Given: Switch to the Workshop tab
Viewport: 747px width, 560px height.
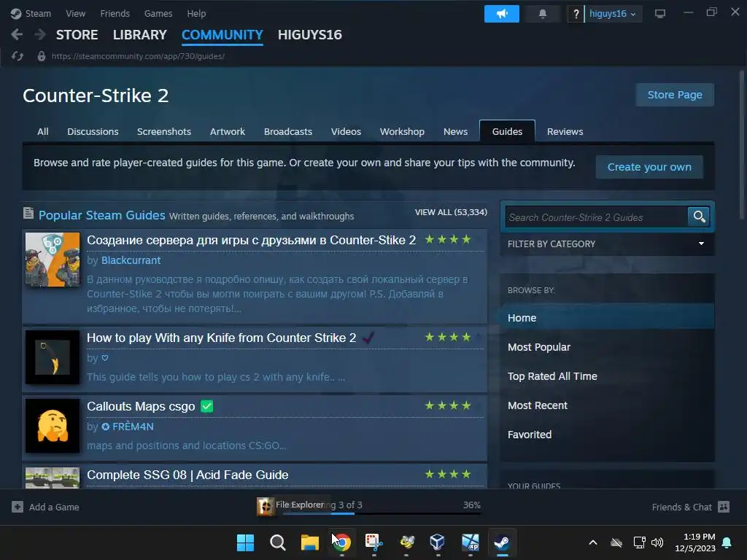Looking at the screenshot, I should (402, 131).
